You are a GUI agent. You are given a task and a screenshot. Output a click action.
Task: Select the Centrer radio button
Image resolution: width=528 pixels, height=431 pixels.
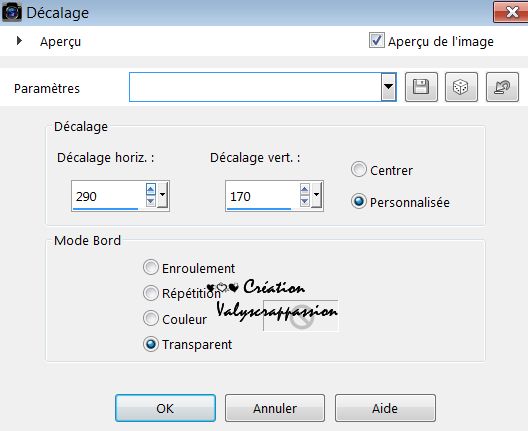tap(359, 169)
